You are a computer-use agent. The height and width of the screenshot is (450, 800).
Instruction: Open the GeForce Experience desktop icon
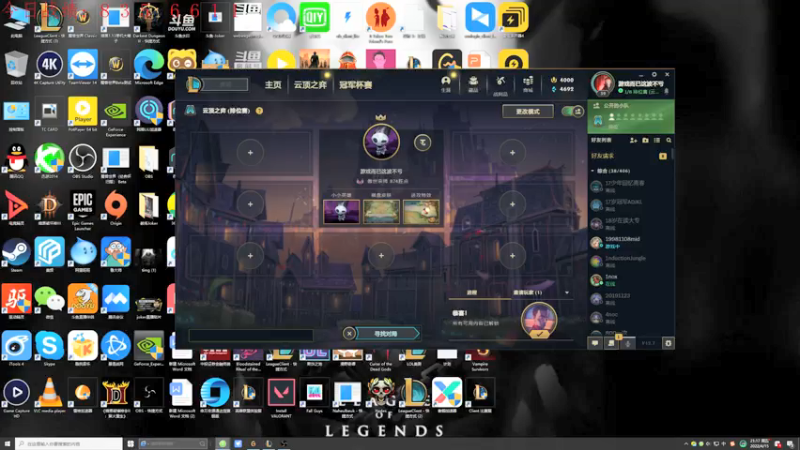click(x=116, y=117)
